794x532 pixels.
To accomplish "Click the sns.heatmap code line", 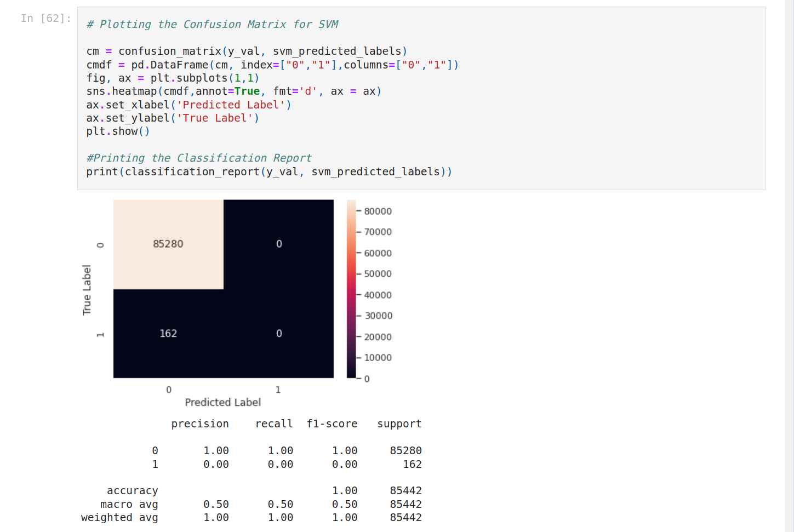I will (234, 91).
